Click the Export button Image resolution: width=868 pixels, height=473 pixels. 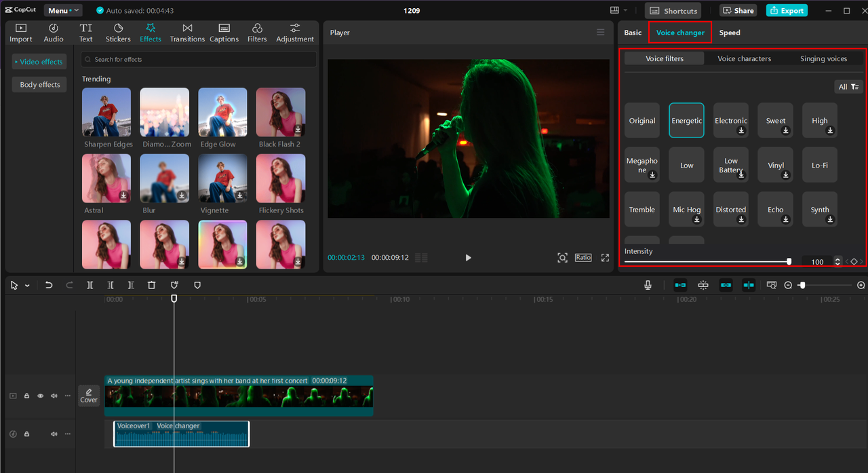coord(786,11)
